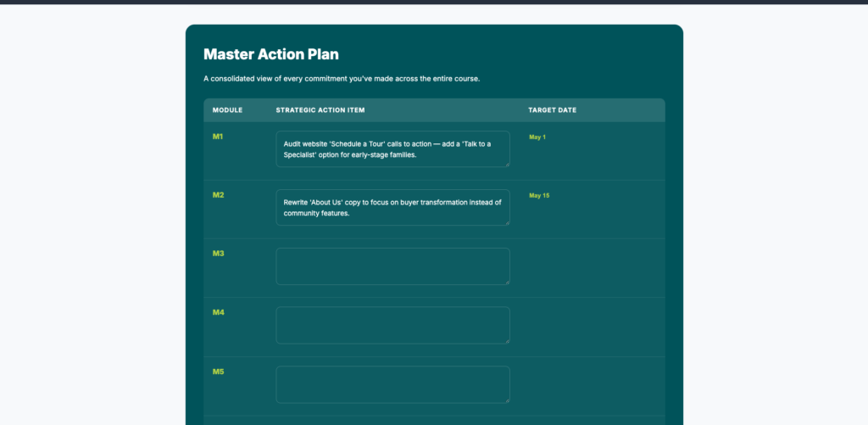This screenshot has height=425, width=868.
Task: Click the M2 module label
Action: [x=218, y=195]
